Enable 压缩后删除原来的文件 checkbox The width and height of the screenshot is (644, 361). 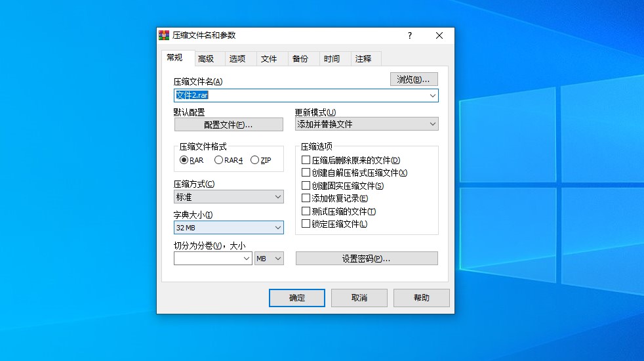306,160
